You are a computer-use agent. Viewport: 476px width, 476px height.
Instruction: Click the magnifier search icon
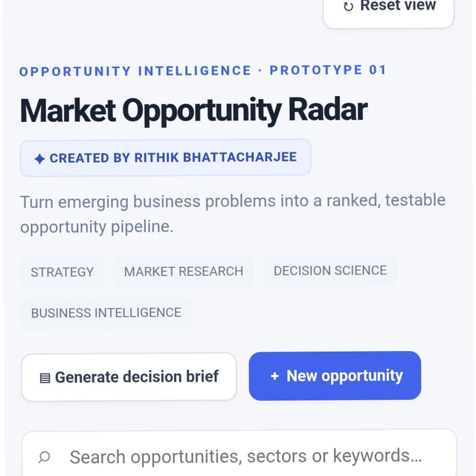pyautogui.click(x=45, y=457)
